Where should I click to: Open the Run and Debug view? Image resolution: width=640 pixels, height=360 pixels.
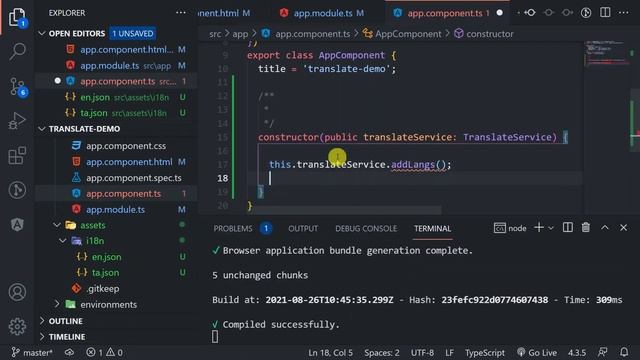(17, 121)
